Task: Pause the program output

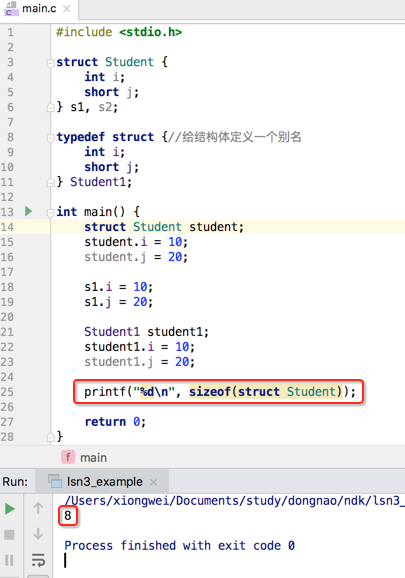Action: pos(9,560)
